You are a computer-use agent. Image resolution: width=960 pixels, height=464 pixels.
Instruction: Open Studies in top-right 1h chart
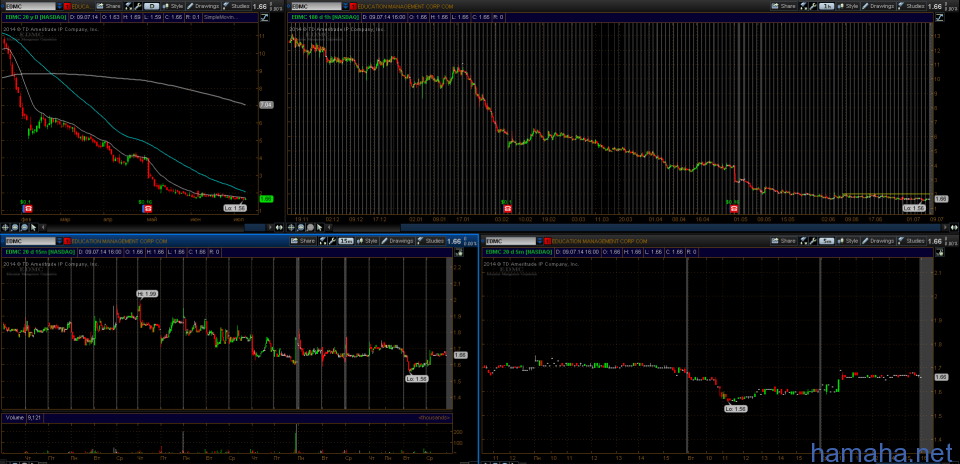point(912,6)
